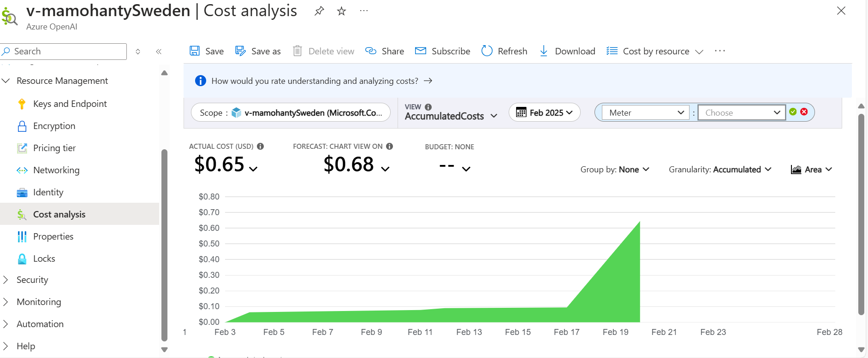868x358 pixels.
Task: Click the Feb 28 axis label
Action: point(829,332)
